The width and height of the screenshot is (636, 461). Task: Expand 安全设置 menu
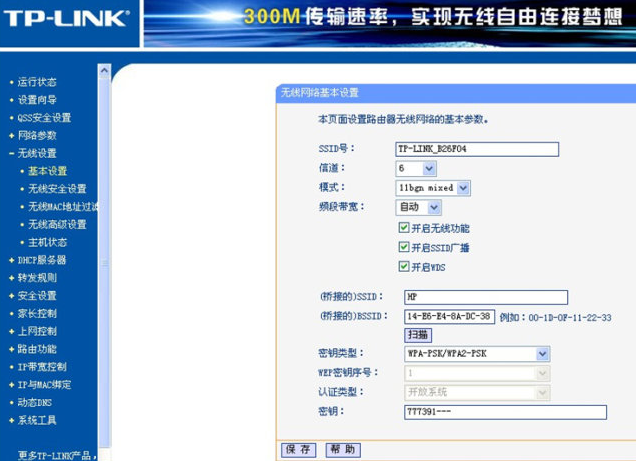coord(37,296)
